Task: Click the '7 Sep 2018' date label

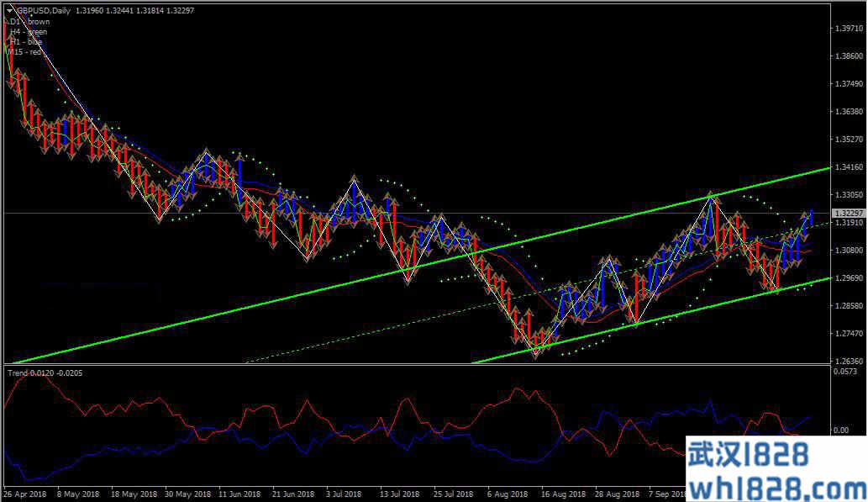Action: click(x=668, y=494)
